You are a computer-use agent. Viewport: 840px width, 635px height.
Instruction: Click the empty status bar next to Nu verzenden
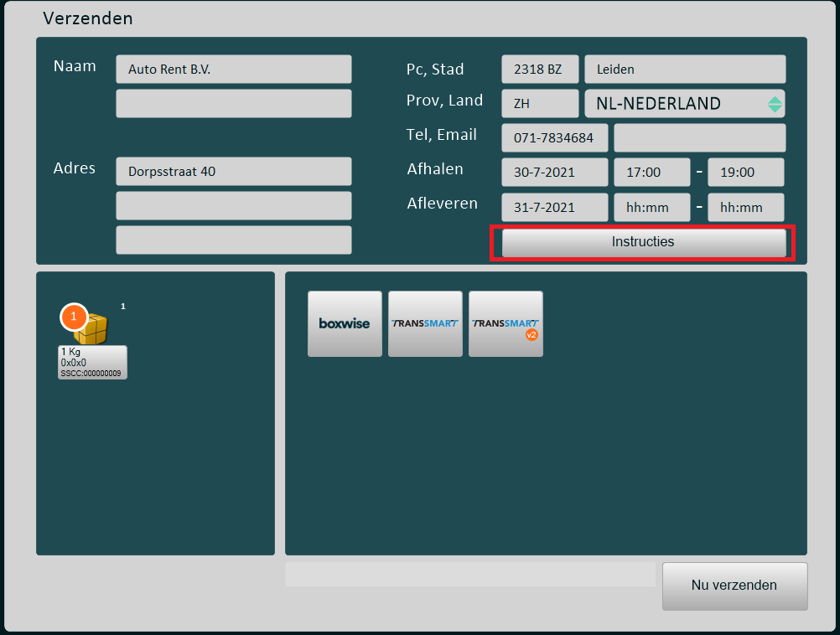(x=469, y=575)
